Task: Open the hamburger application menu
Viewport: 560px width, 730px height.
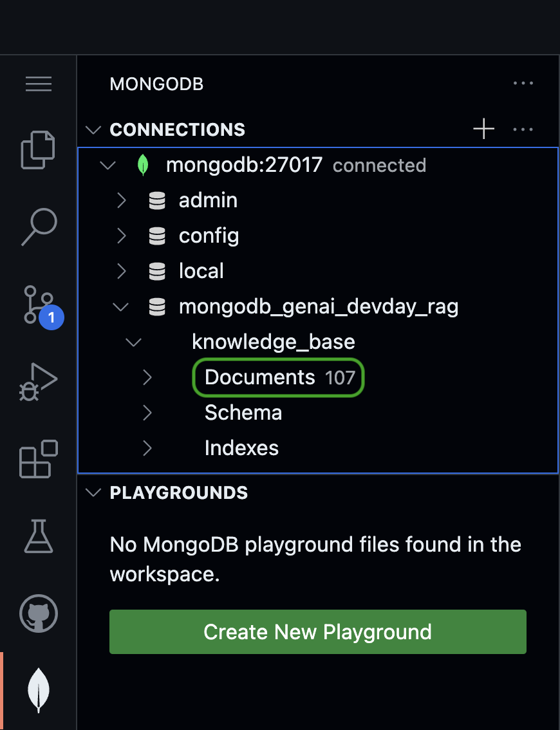Action: point(39,84)
